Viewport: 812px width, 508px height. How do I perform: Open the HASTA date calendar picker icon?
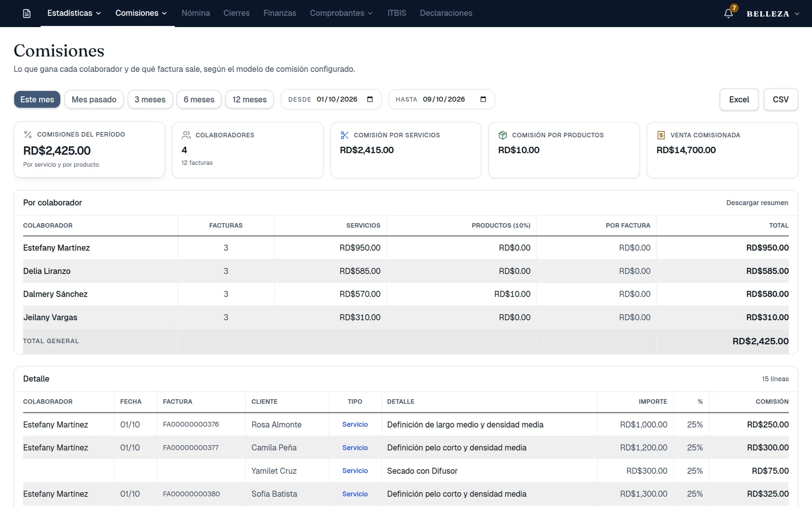tap(483, 99)
